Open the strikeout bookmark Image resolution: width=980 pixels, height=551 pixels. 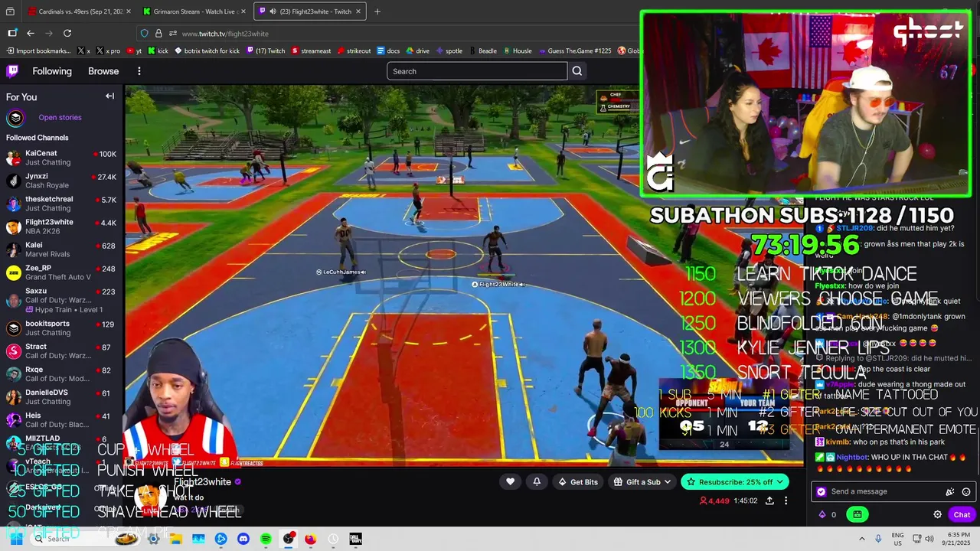(x=354, y=51)
